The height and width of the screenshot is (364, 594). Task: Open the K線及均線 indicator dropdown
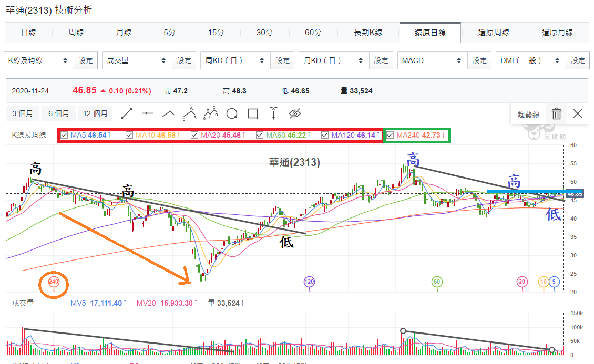pos(39,60)
